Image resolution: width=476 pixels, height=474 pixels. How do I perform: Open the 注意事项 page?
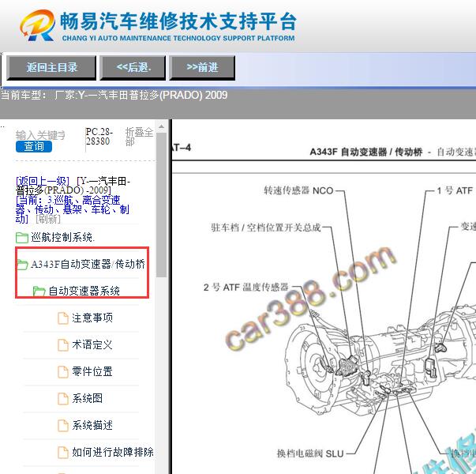coord(92,318)
